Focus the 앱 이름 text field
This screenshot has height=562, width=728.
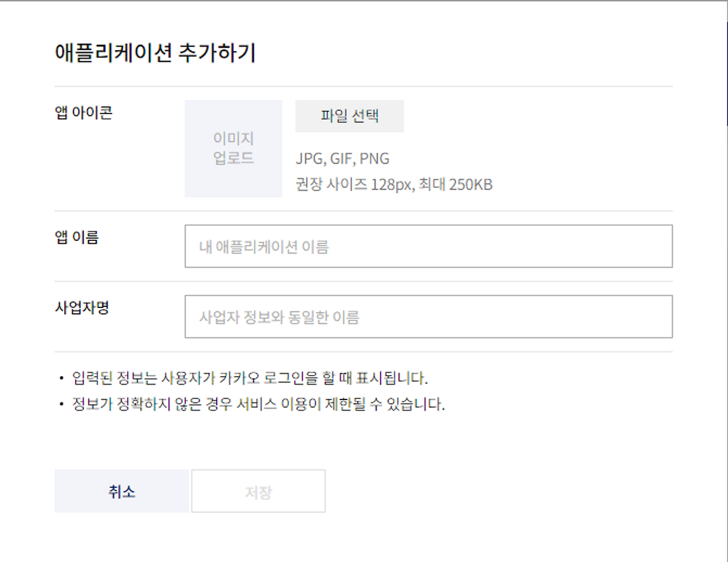[428, 246]
